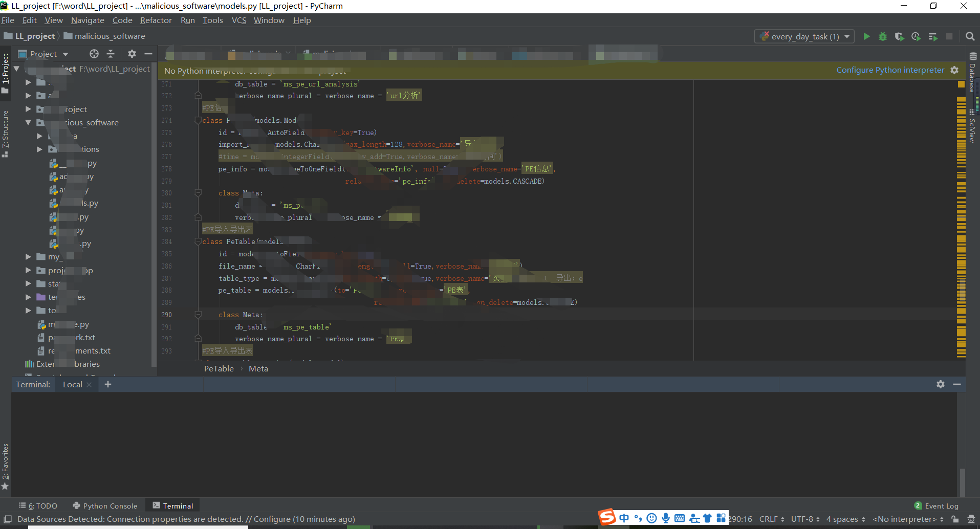The height and width of the screenshot is (529, 980).
Task: Click 4 spaces indent setting
Action: pos(845,519)
